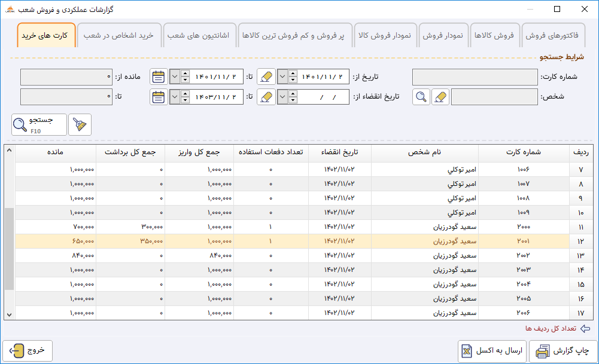Open calendar picker beside date 1401/11/2
The height and width of the screenshot is (364, 599).
pyautogui.click(x=158, y=77)
